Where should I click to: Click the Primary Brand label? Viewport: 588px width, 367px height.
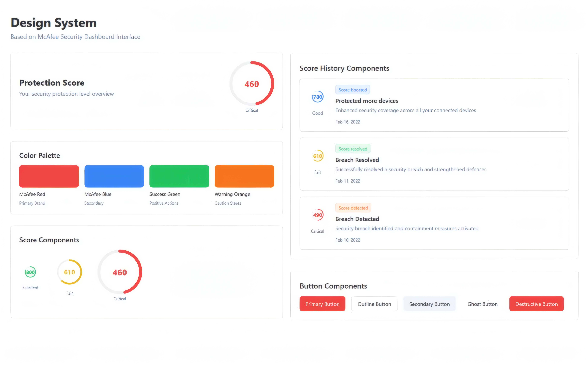[32, 203]
